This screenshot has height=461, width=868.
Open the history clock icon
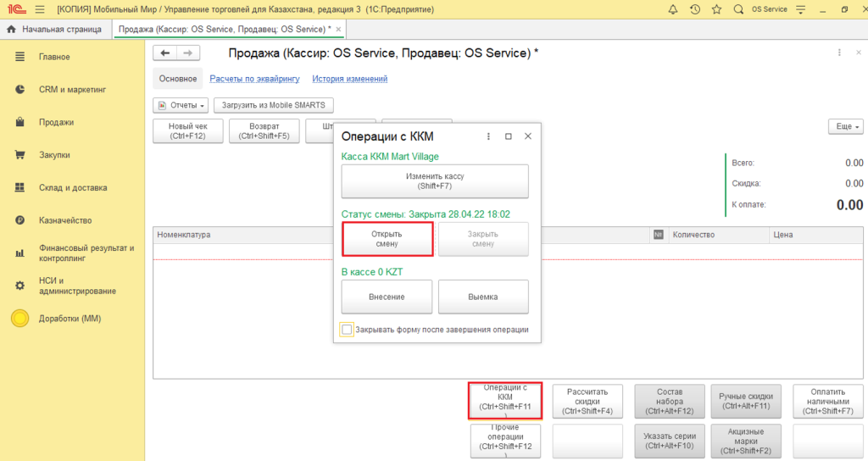tap(695, 9)
